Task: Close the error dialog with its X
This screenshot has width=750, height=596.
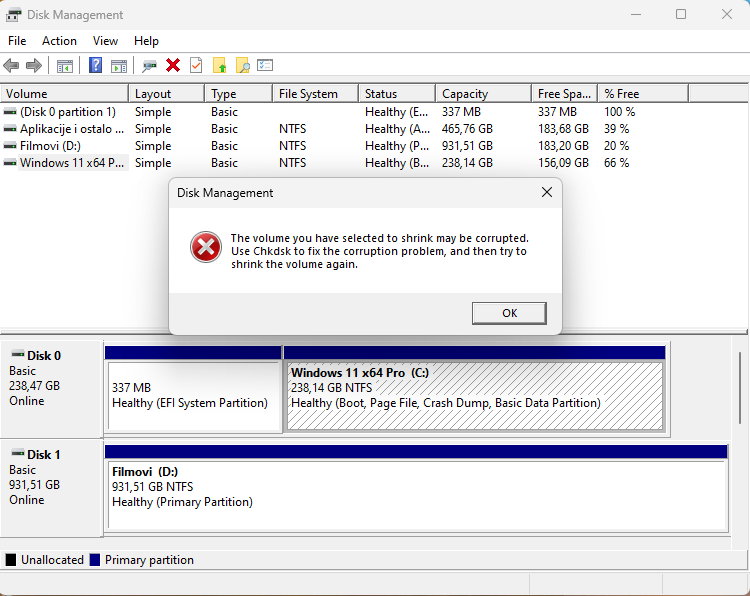Action: click(x=547, y=192)
